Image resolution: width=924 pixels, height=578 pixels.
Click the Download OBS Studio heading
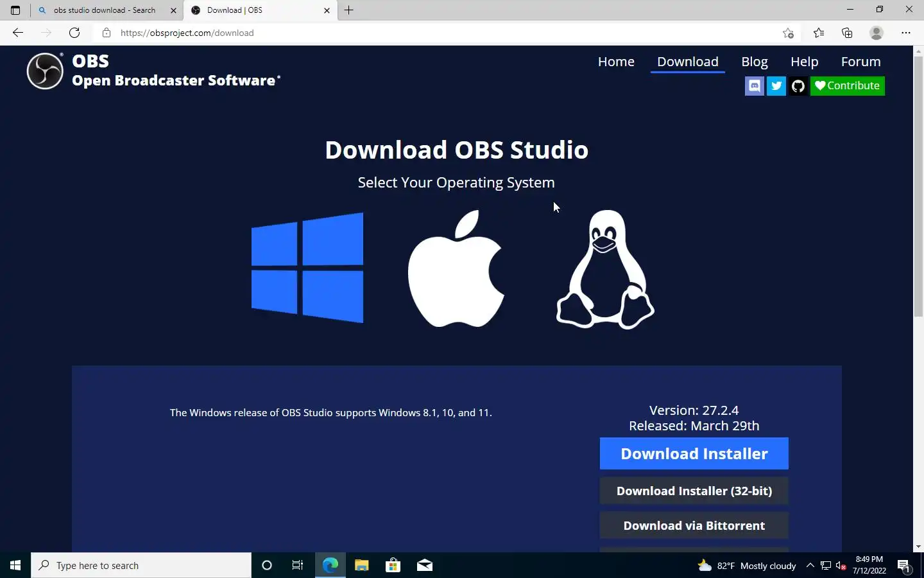pos(456,150)
